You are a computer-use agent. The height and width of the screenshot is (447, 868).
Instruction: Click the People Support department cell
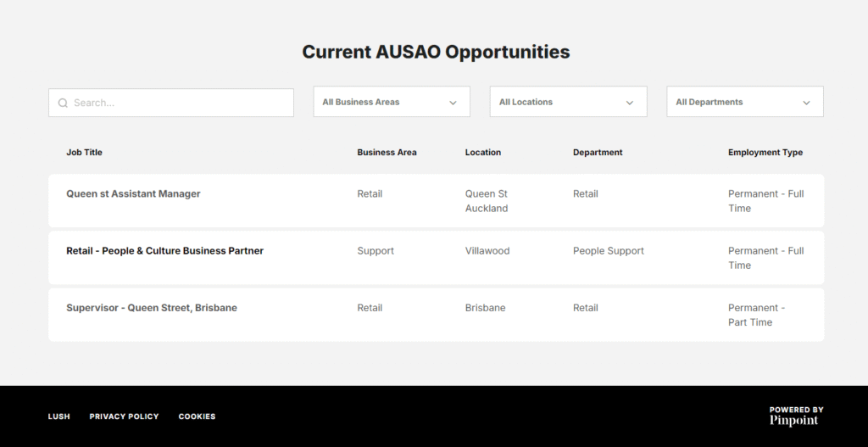coord(608,251)
